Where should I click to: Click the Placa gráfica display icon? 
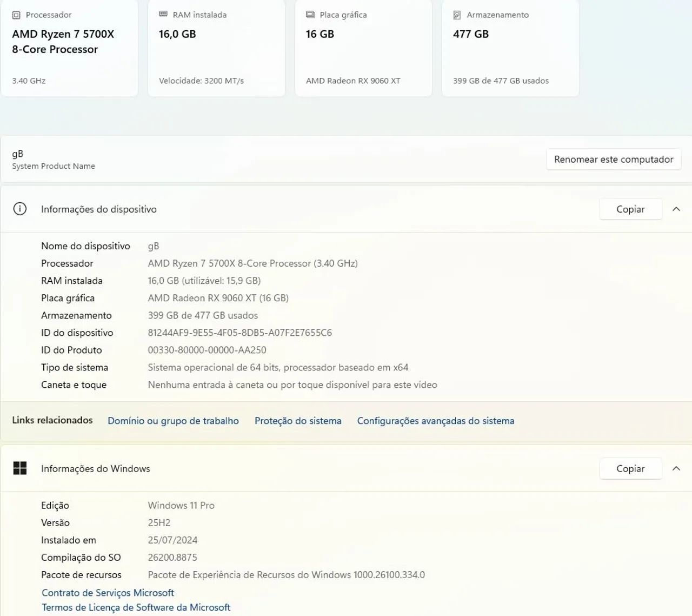click(310, 15)
